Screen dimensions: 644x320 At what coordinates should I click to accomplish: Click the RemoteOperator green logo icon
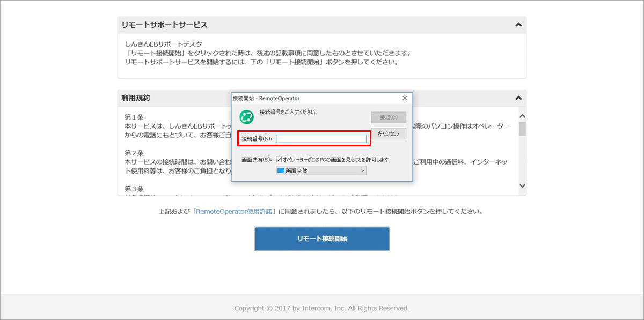click(246, 117)
